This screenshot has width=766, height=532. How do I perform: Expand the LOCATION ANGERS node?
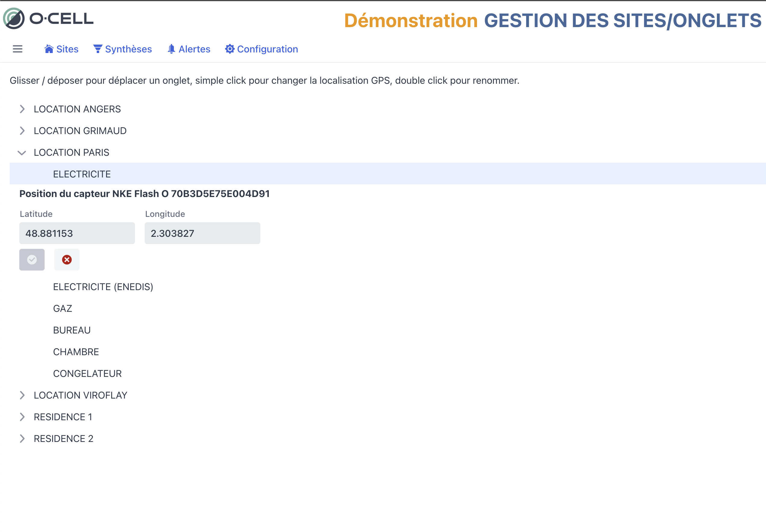pyautogui.click(x=22, y=109)
